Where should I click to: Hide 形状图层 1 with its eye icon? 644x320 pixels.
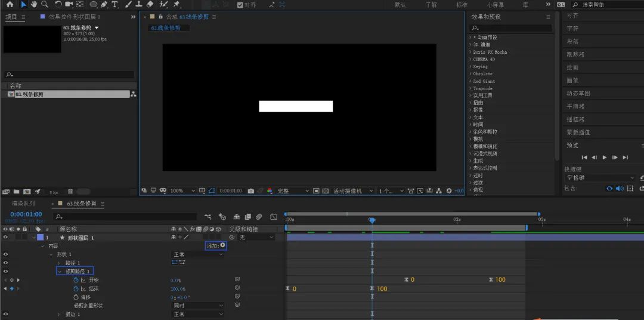click(x=6, y=238)
